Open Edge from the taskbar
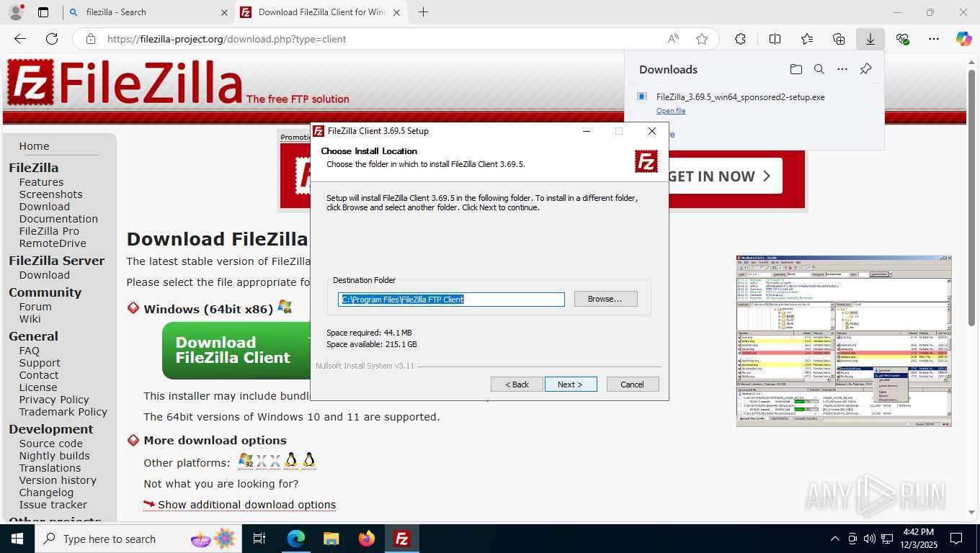Viewport: 980px width, 553px height. (x=296, y=539)
